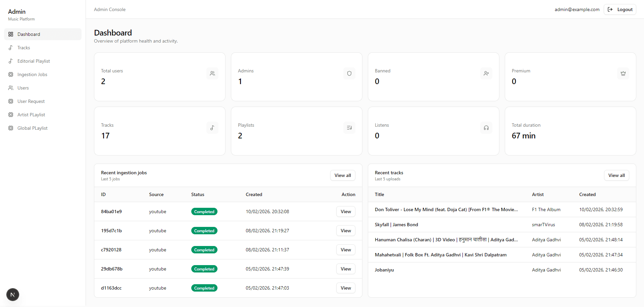Screen dimensions: 644x307
Task: Click the Global PLaylist chip icon
Action: (11, 128)
